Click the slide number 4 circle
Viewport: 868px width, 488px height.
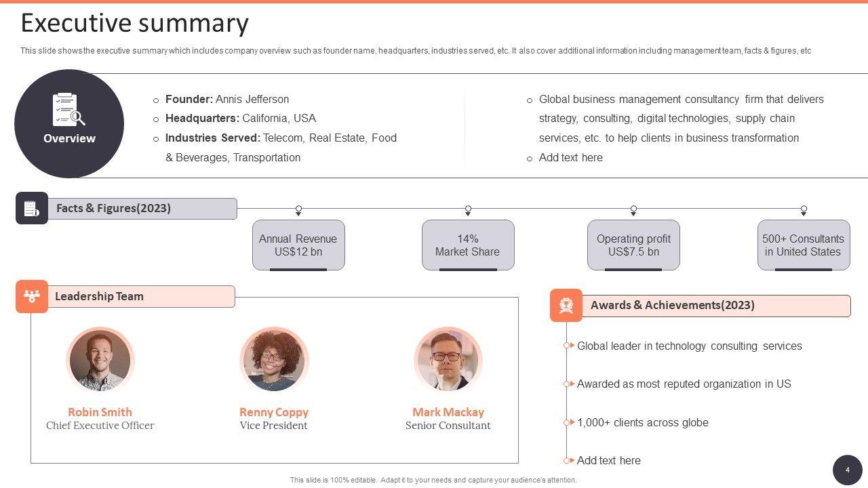point(847,470)
